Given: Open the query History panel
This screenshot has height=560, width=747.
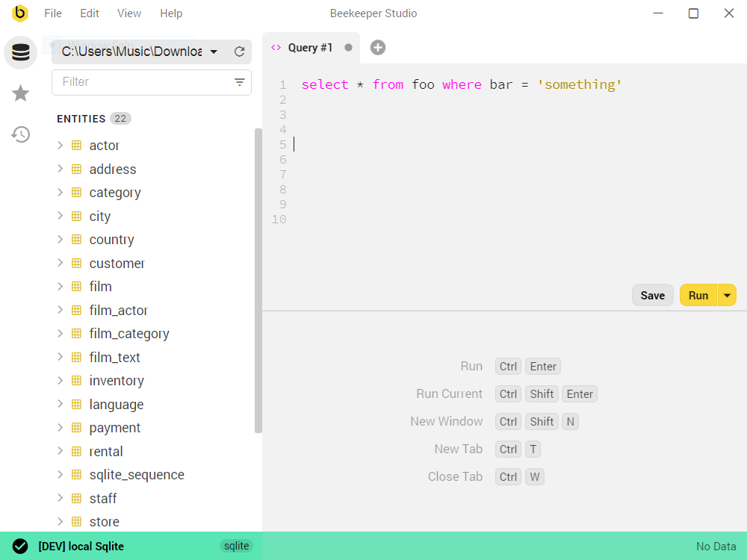Looking at the screenshot, I should pyautogui.click(x=20, y=134).
